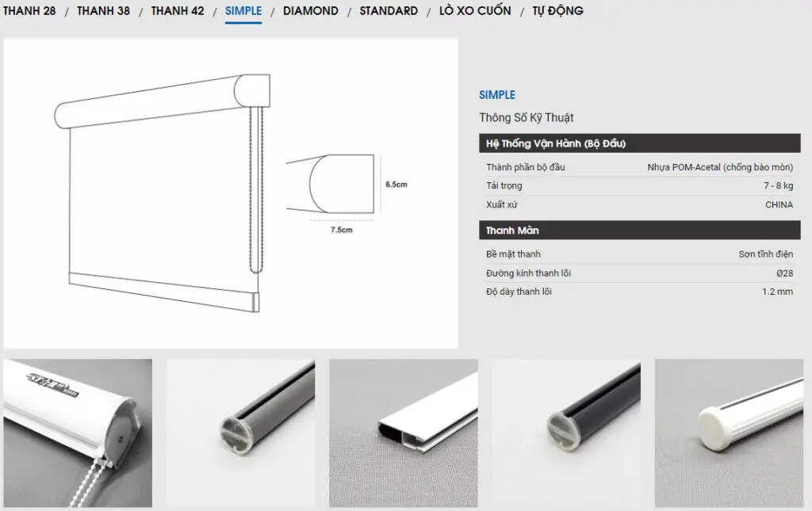Open the DIAMOND tab
Image resolution: width=812 pixels, height=511 pixels.
coord(311,11)
